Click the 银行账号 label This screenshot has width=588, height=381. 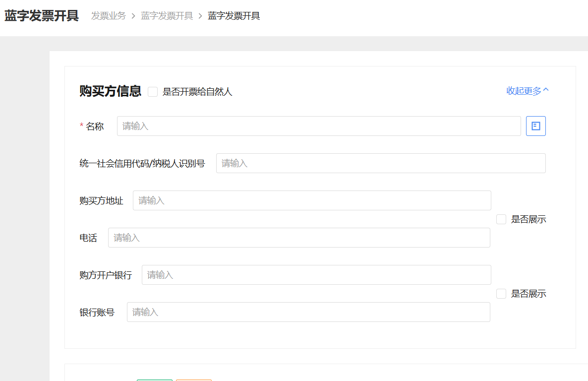pos(97,313)
